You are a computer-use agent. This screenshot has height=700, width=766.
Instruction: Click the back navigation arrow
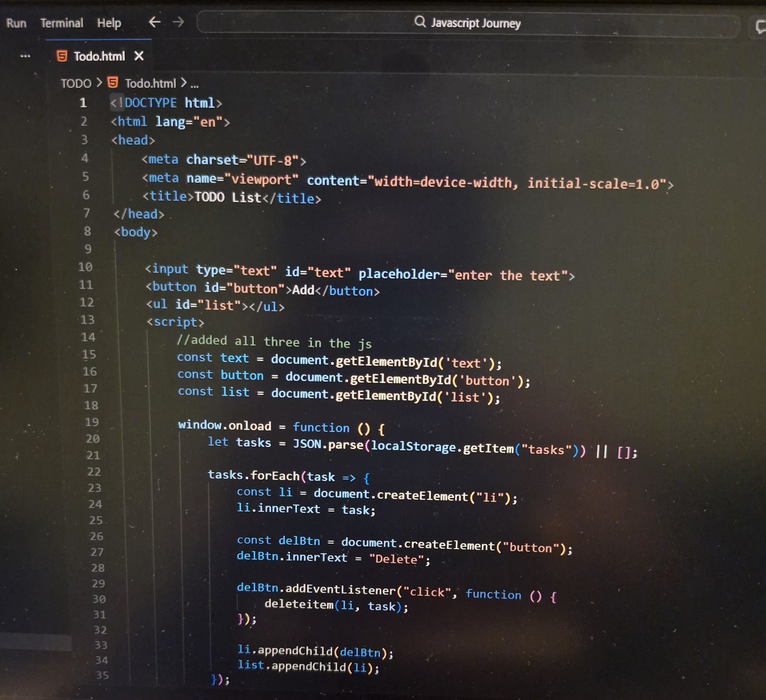tap(154, 22)
